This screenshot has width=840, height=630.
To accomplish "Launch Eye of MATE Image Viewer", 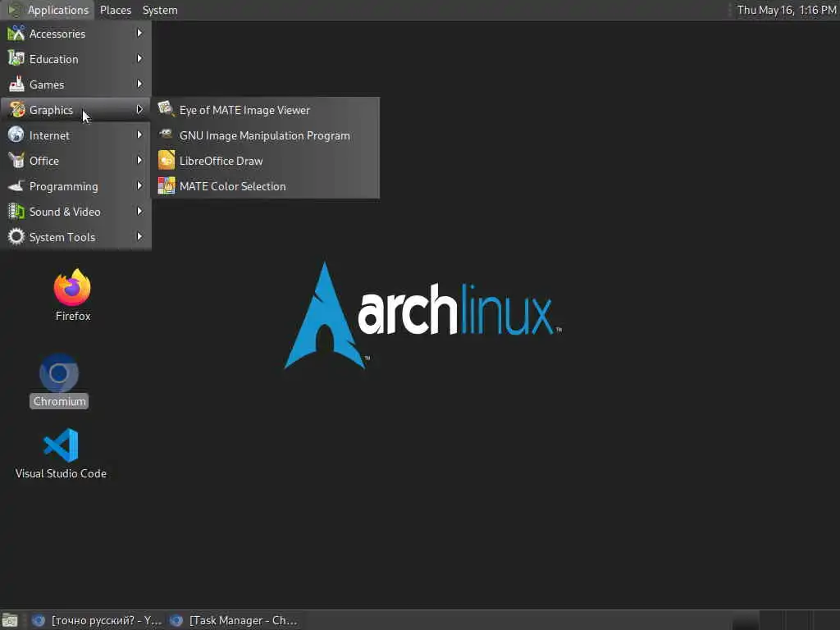I will pyautogui.click(x=266, y=110).
